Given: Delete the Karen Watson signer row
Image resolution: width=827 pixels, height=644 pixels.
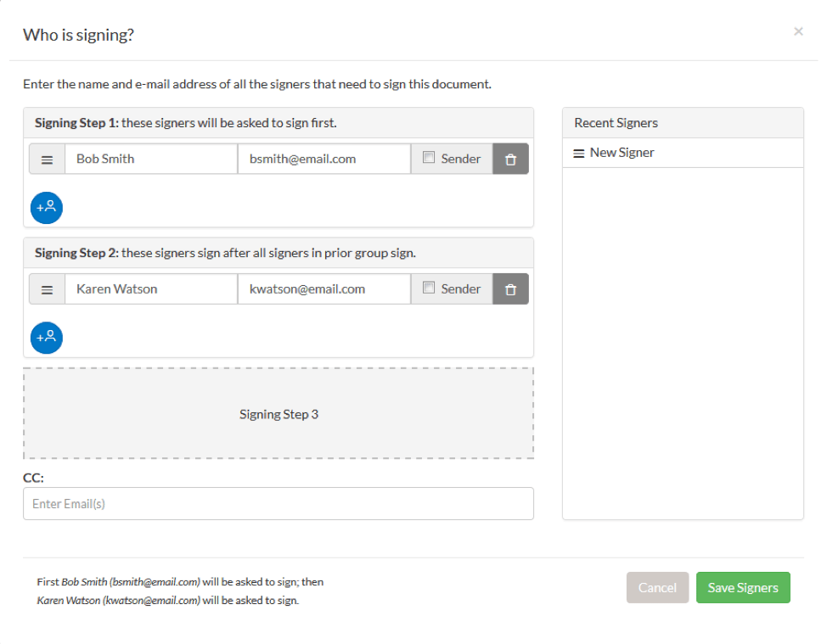Looking at the screenshot, I should point(510,289).
